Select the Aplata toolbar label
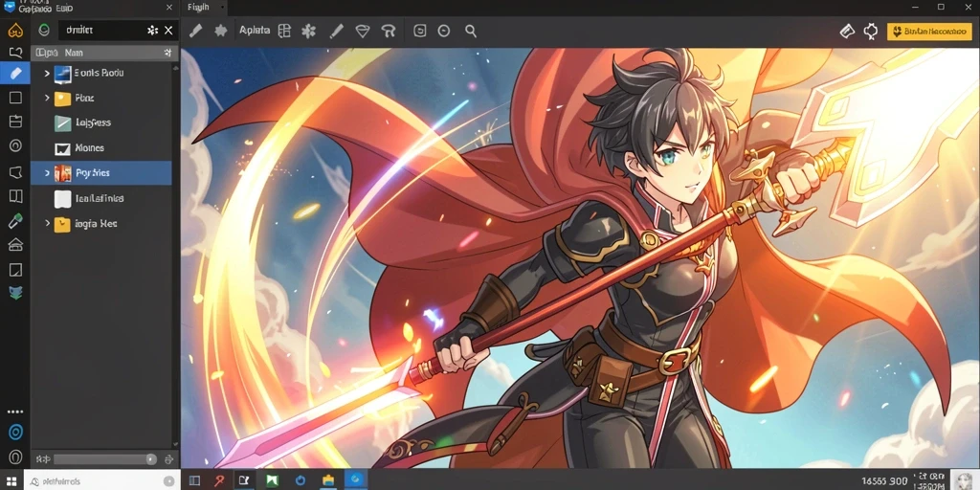 (x=255, y=30)
